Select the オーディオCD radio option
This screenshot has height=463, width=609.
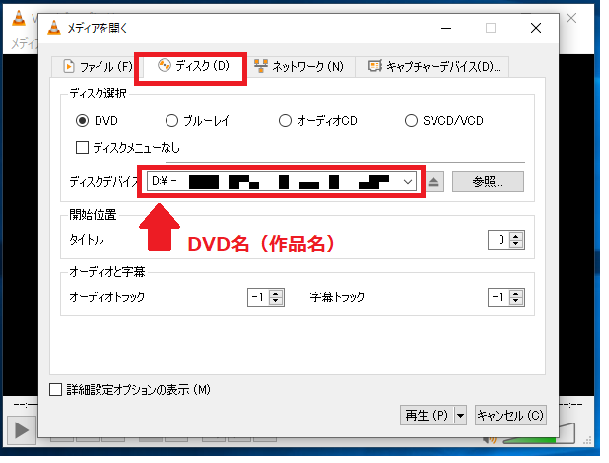(285, 121)
